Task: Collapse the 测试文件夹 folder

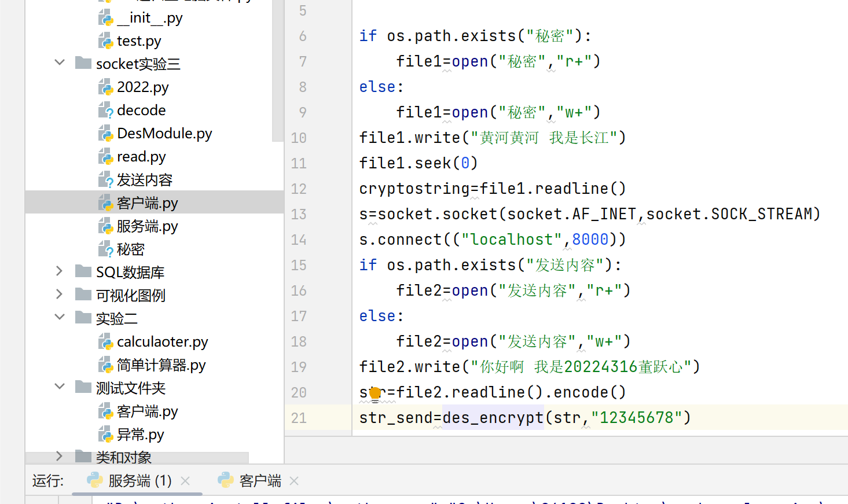Action: (x=60, y=387)
